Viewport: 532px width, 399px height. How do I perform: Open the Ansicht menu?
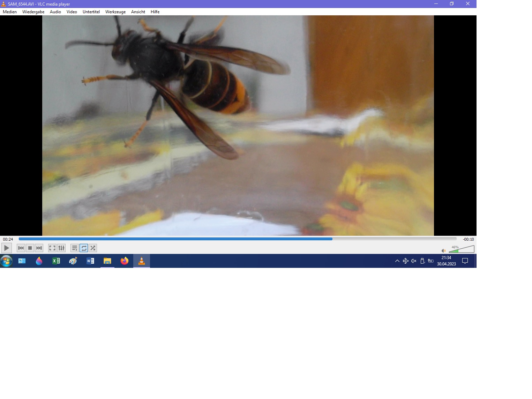(138, 12)
